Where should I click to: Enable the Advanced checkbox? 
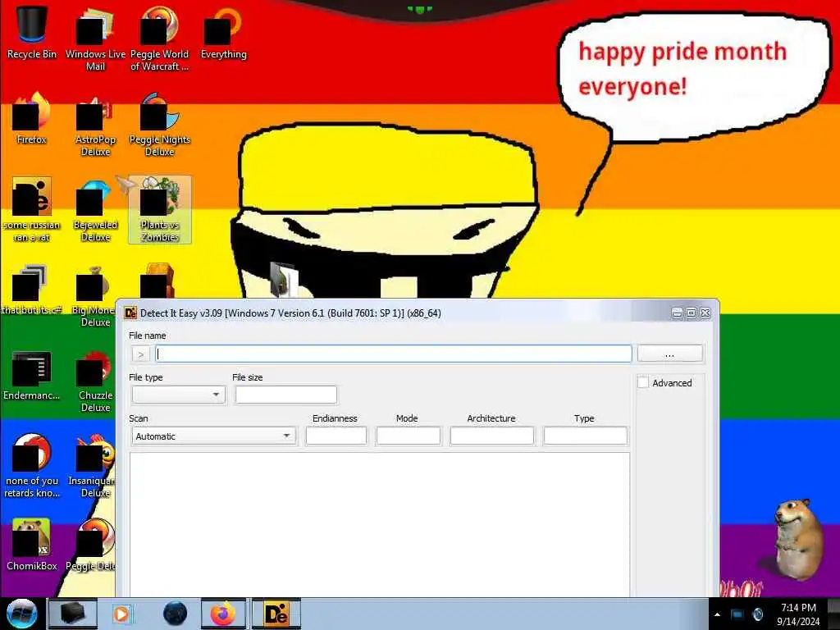pos(643,382)
